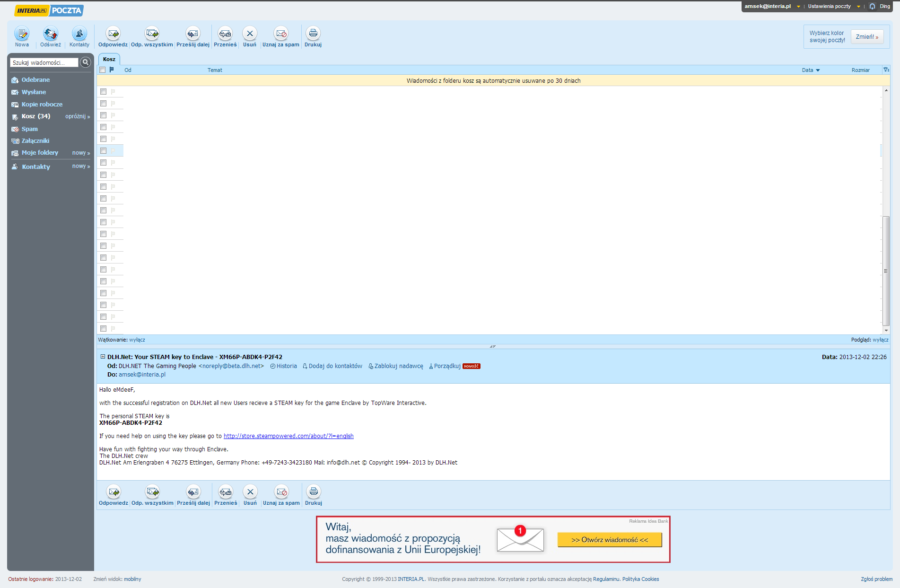Click the message list scroll-down arrow
Image resolution: width=900 pixels, height=588 pixels.
pos(886,330)
